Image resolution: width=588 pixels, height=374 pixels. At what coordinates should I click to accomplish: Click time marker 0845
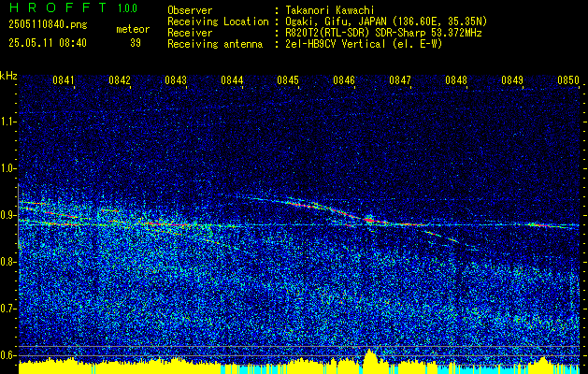click(x=288, y=80)
